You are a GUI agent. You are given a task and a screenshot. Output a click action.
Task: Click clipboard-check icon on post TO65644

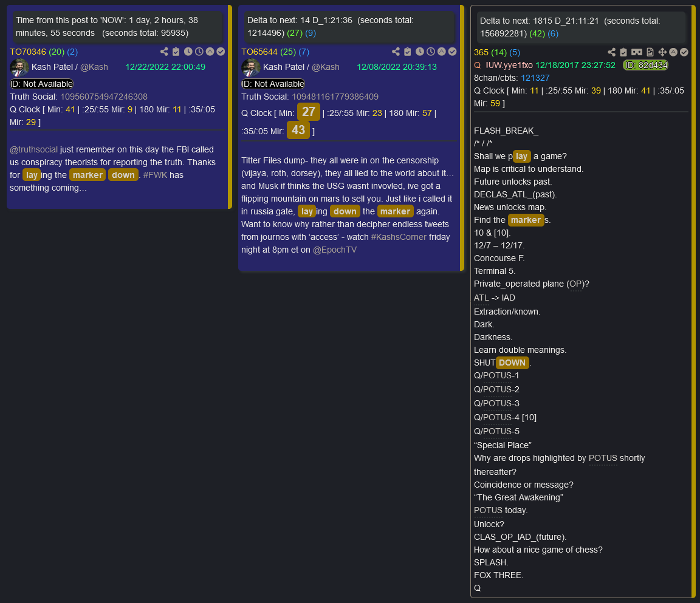coord(408,52)
